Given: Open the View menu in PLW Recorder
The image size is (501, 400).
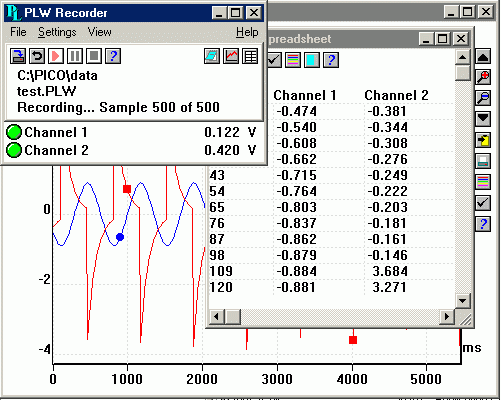Looking at the screenshot, I should (x=99, y=32).
